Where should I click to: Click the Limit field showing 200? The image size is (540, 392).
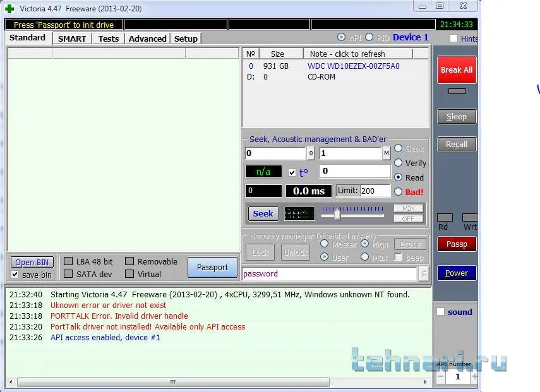tap(375, 191)
